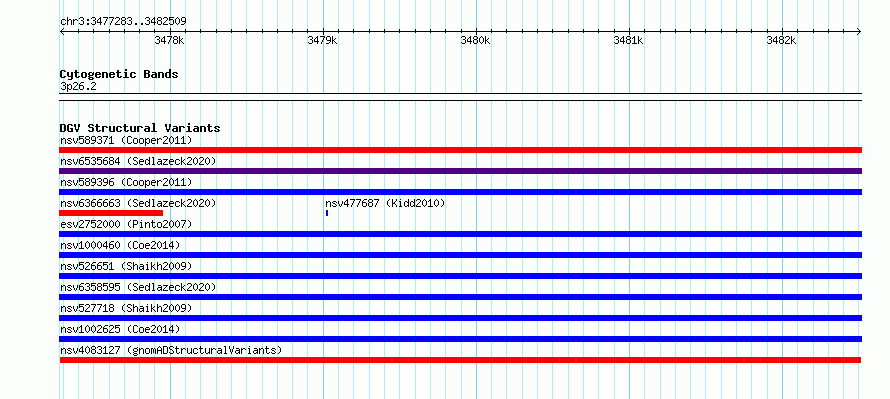Click the nsv589396 (Cooper2011) label
The image size is (890, 399).
click(126, 182)
